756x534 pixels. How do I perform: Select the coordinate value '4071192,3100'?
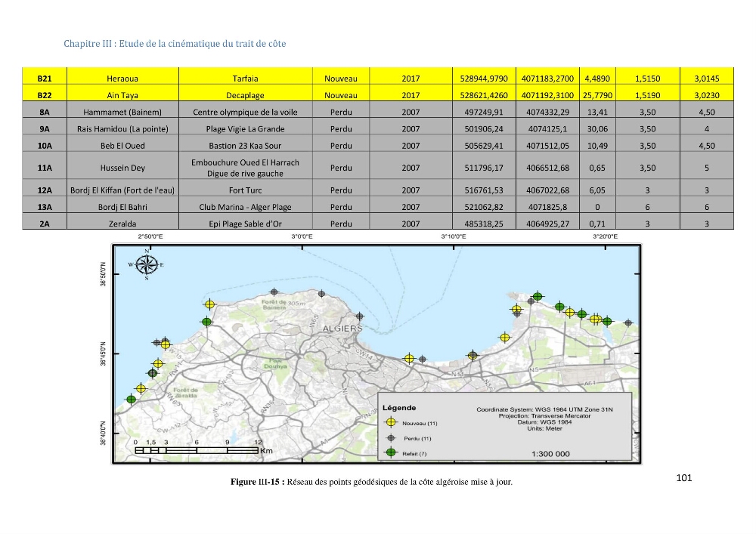click(x=547, y=95)
